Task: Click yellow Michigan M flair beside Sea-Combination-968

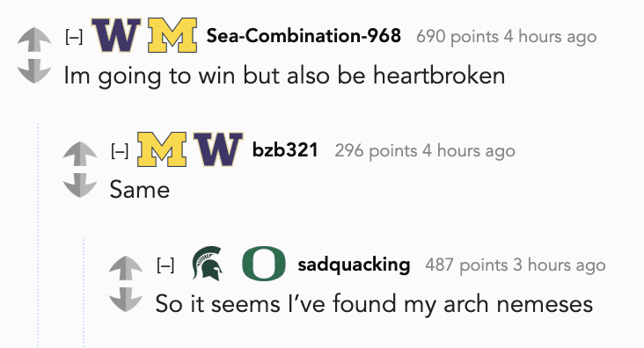Action: pyautogui.click(x=172, y=35)
